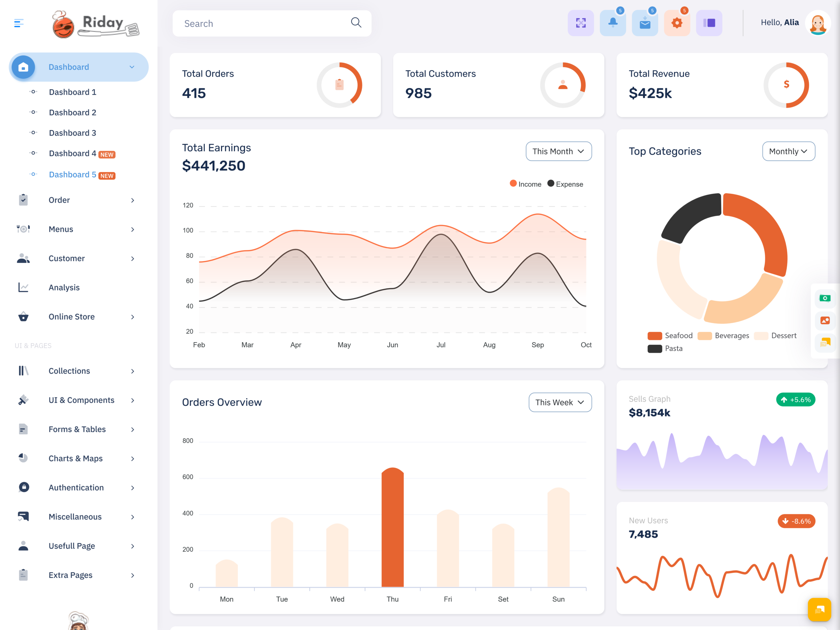Click the Usefull Page person icon

[23, 546]
